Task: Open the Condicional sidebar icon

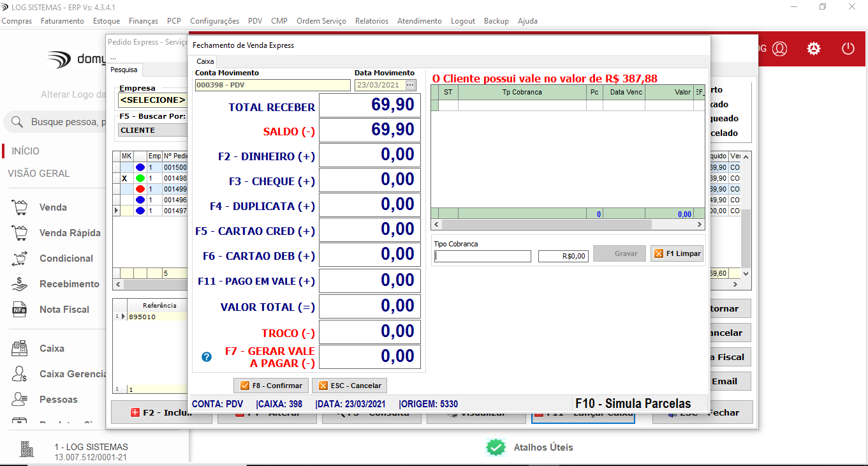Action: (20, 259)
